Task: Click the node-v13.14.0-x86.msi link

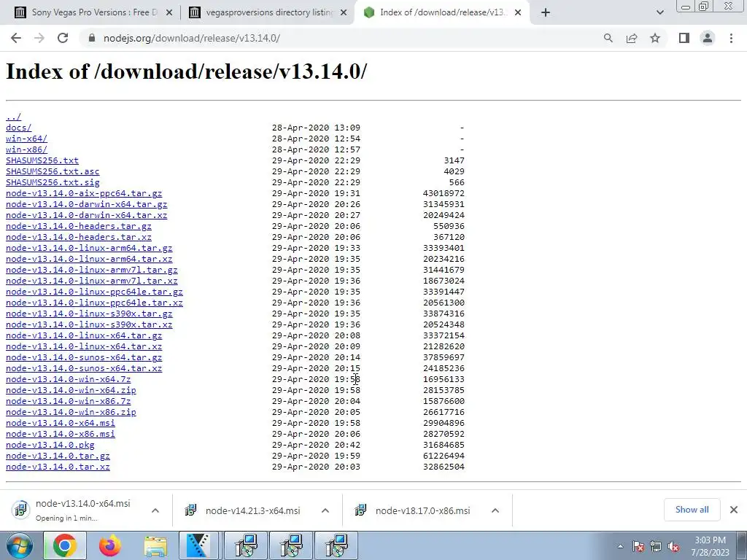Action: pos(61,435)
